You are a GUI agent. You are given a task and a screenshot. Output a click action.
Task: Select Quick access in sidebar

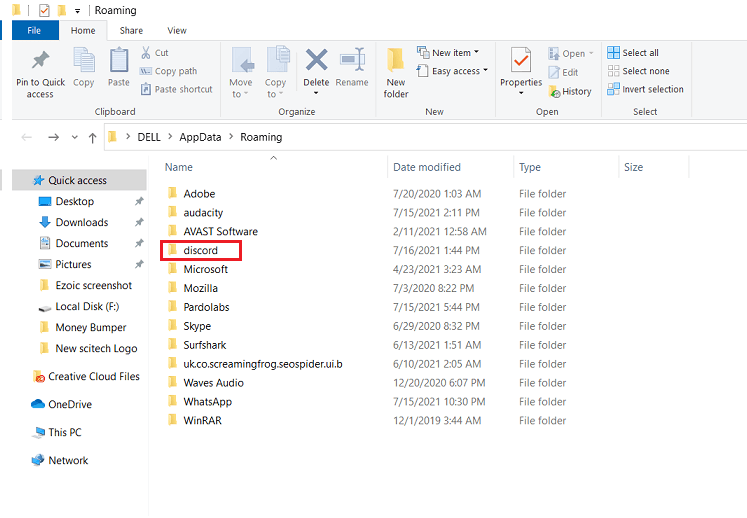78,180
